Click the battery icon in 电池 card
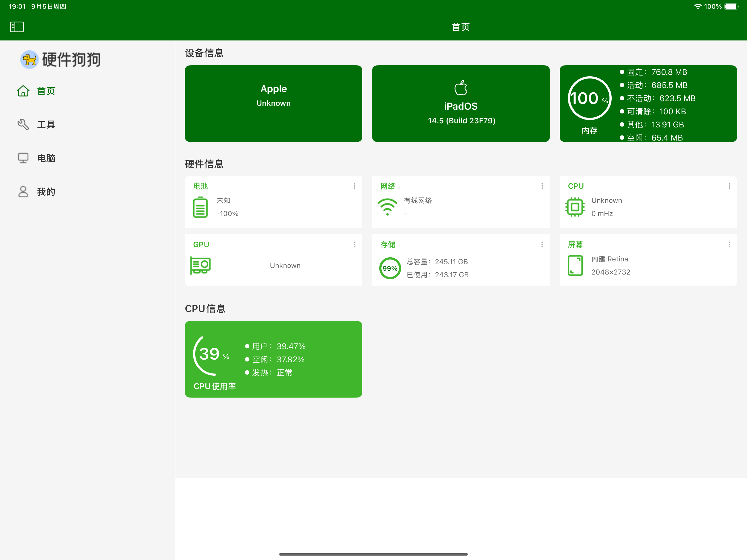The width and height of the screenshot is (747, 560). pyautogui.click(x=200, y=207)
